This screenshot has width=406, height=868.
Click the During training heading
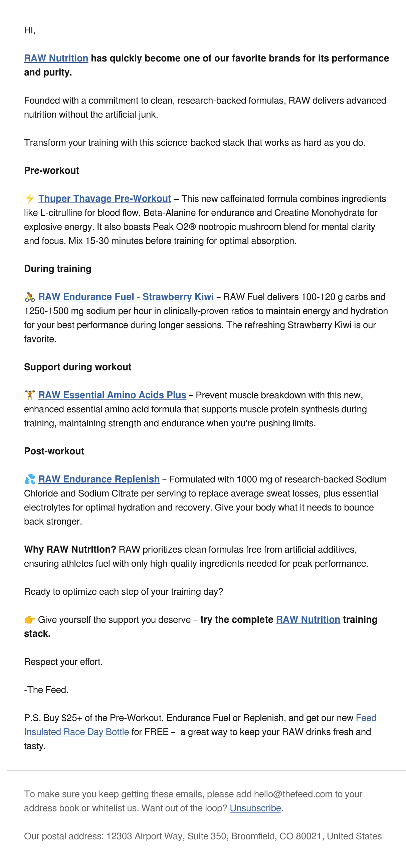pyautogui.click(x=57, y=269)
